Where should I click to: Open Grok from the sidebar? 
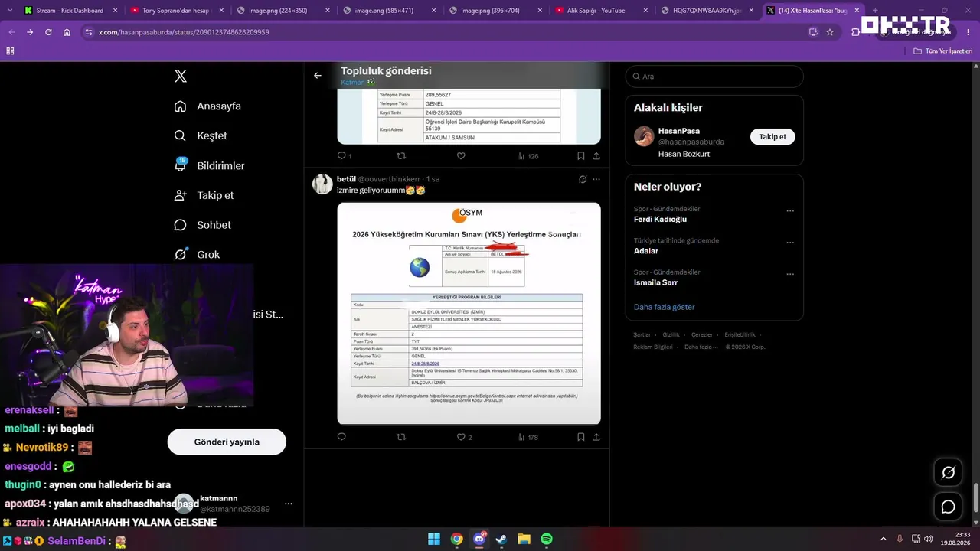coord(197,254)
